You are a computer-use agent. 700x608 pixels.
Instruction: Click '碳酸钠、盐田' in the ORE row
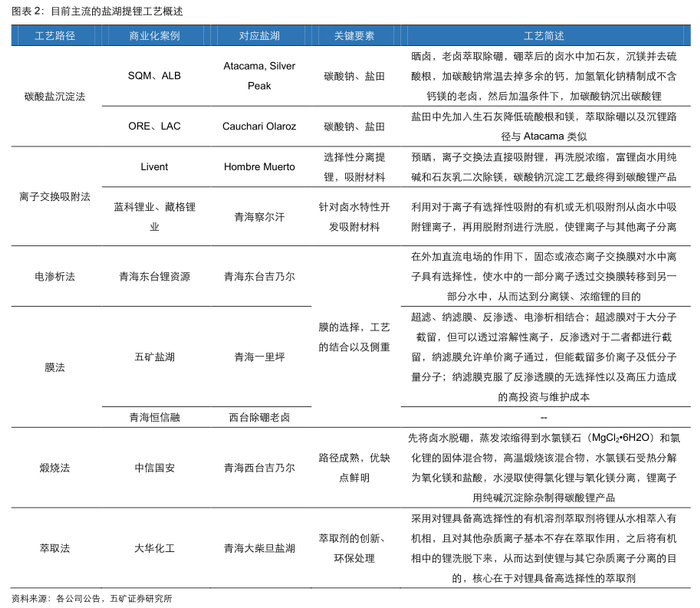point(354,127)
